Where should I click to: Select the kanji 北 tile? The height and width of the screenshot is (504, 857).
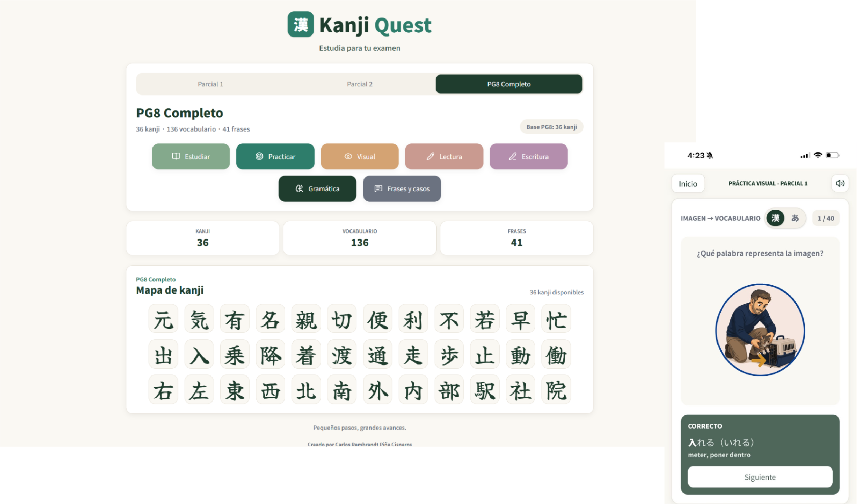307,390
